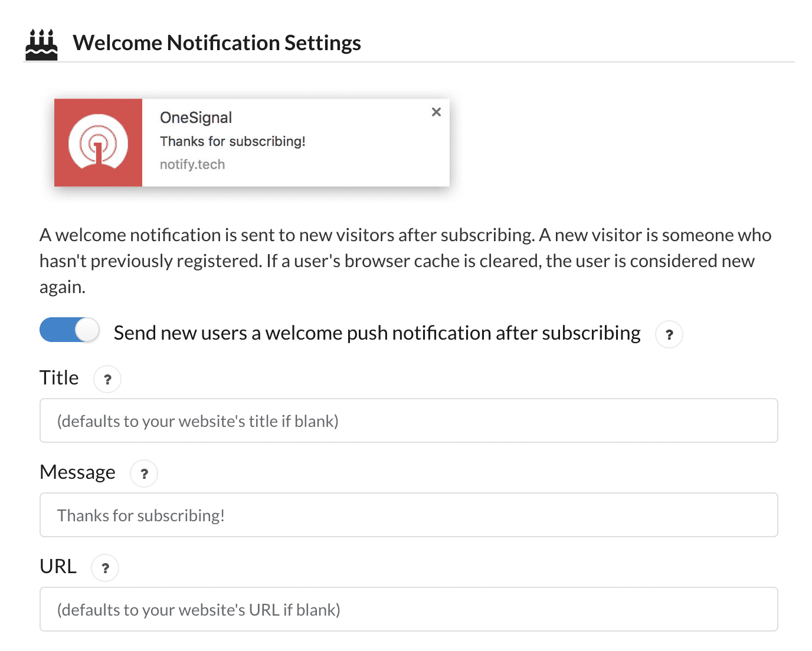The height and width of the screenshot is (651, 812).
Task: Open the Message field help tooltip
Action: coord(144,474)
